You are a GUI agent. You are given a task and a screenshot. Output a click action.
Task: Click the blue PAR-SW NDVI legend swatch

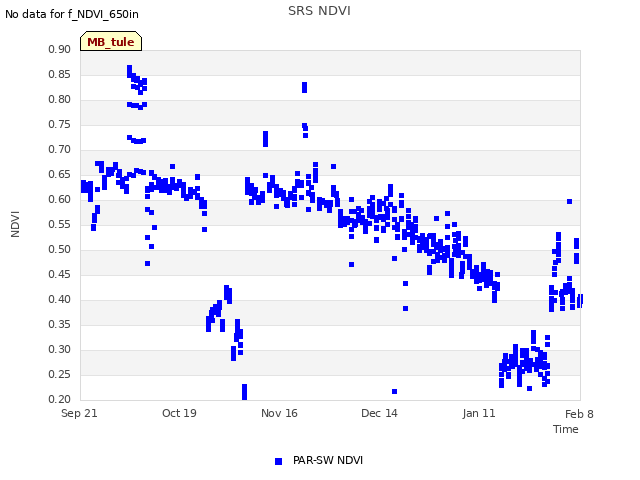point(278,461)
